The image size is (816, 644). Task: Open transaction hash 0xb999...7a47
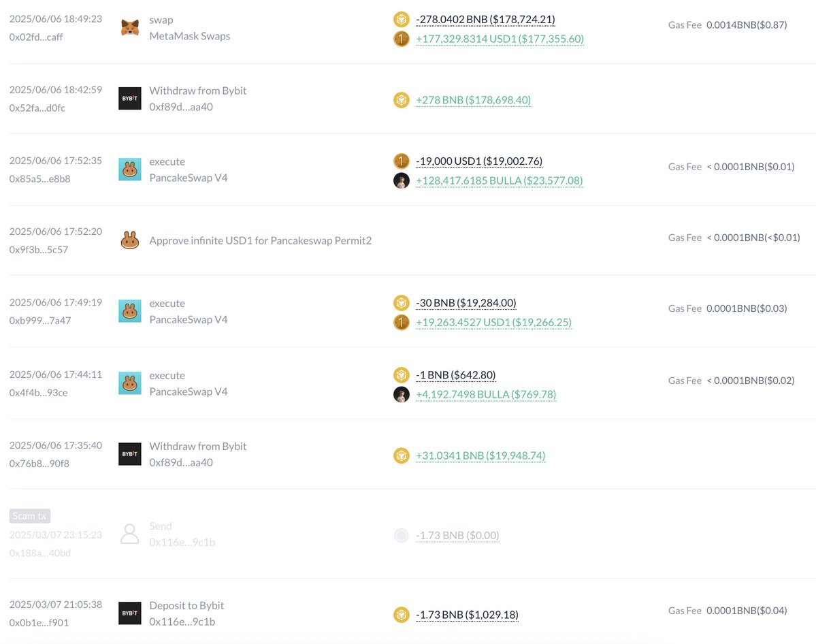[x=40, y=321]
